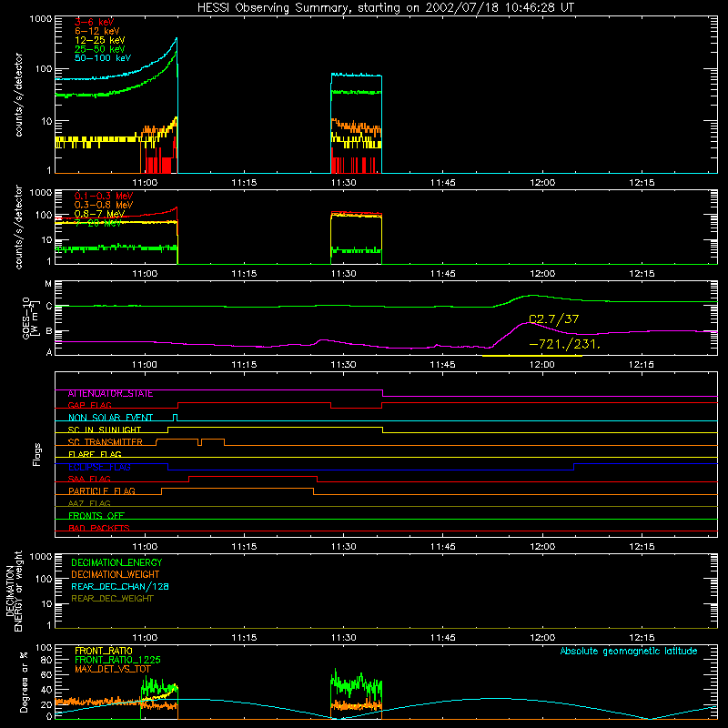This screenshot has width=728, height=728.
Task: Click the 12-25 keV legend label
Action: click(x=100, y=40)
